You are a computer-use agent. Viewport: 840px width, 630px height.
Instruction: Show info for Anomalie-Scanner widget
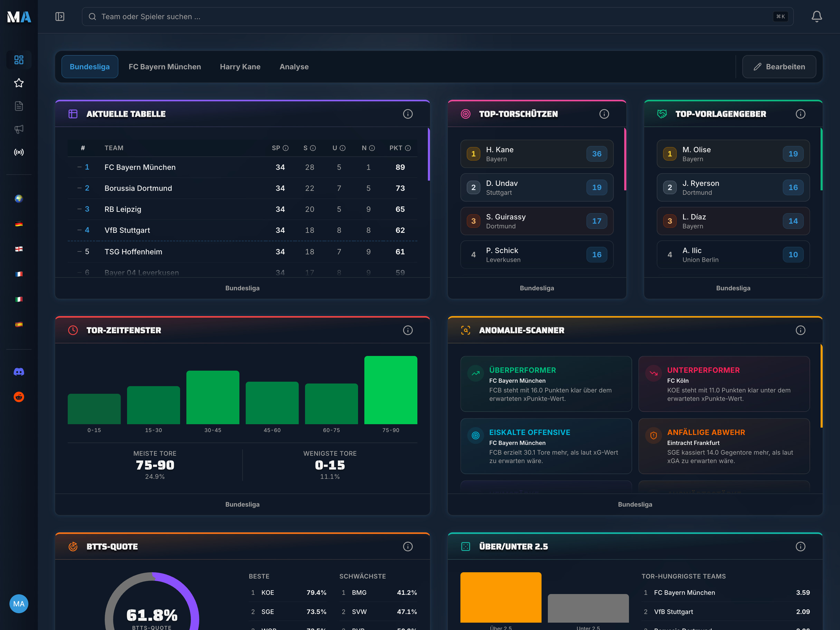pos(801,331)
